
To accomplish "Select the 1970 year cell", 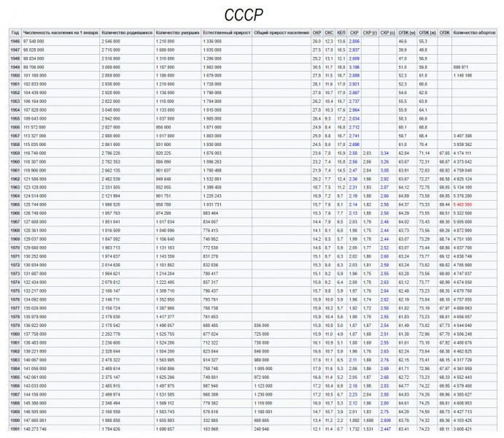I will click(x=15, y=248).
